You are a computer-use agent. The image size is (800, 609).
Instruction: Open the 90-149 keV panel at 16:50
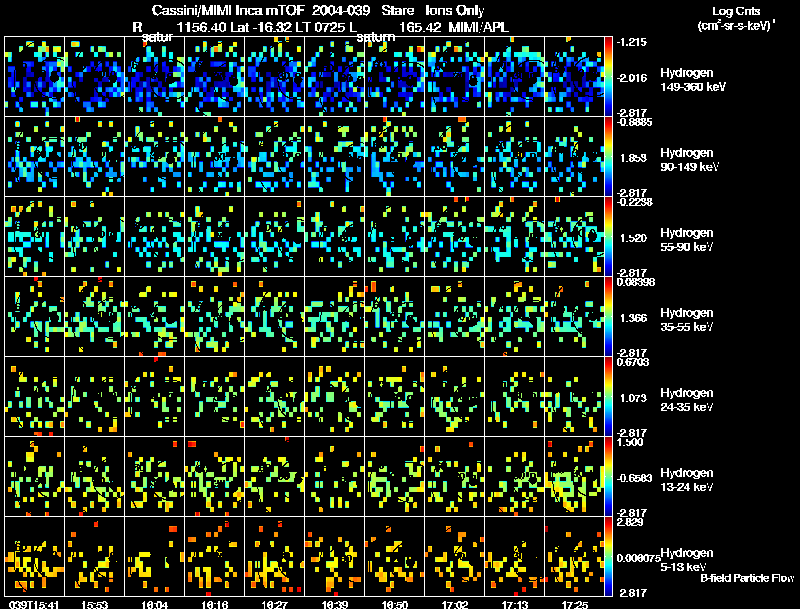click(394, 156)
